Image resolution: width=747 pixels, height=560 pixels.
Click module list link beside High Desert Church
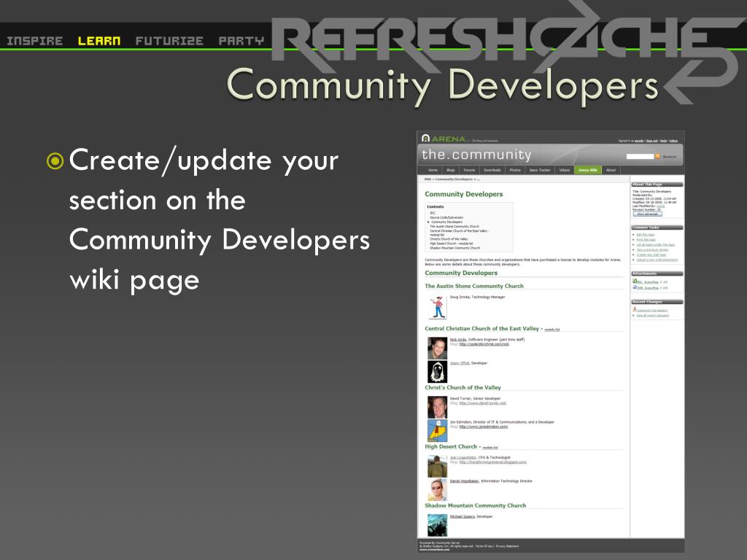(x=490, y=448)
